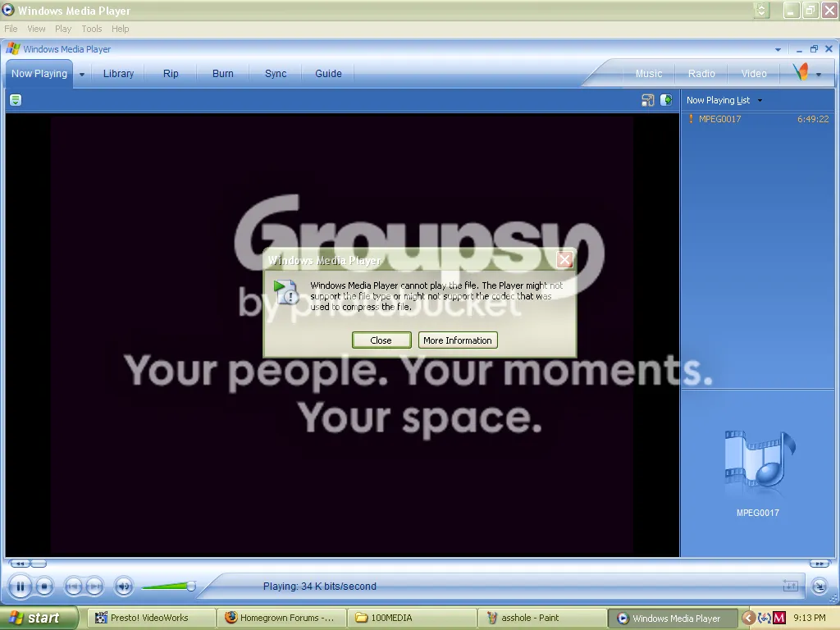Dismiss error dialog with red X button
This screenshot has width=840, height=630.
[564, 260]
